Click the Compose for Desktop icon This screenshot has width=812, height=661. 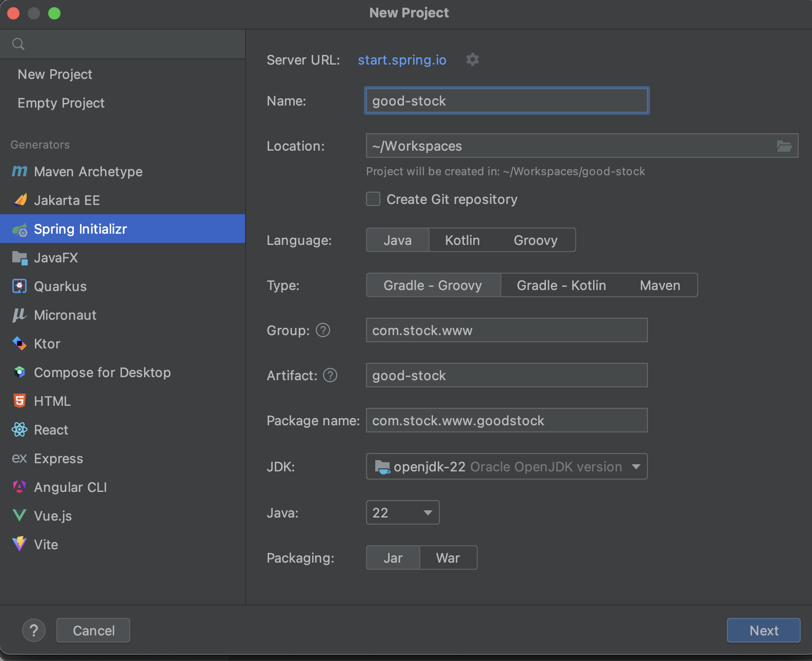19,372
